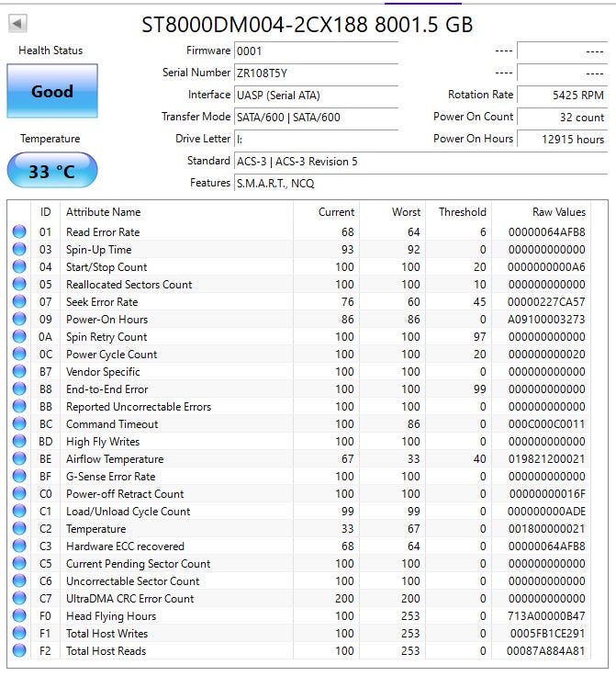Click the status orb for Uncorrectable Sector Count
The height and width of the screenshot is (676, 616).
click(19, 581)
